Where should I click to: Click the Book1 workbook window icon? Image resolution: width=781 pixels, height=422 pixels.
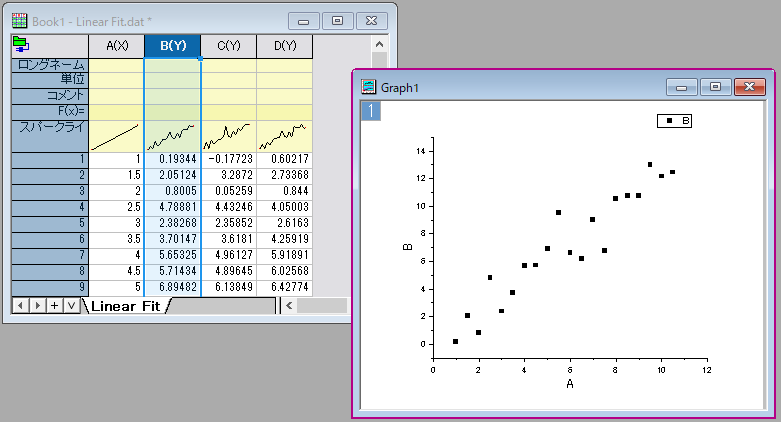pos(19,21)
